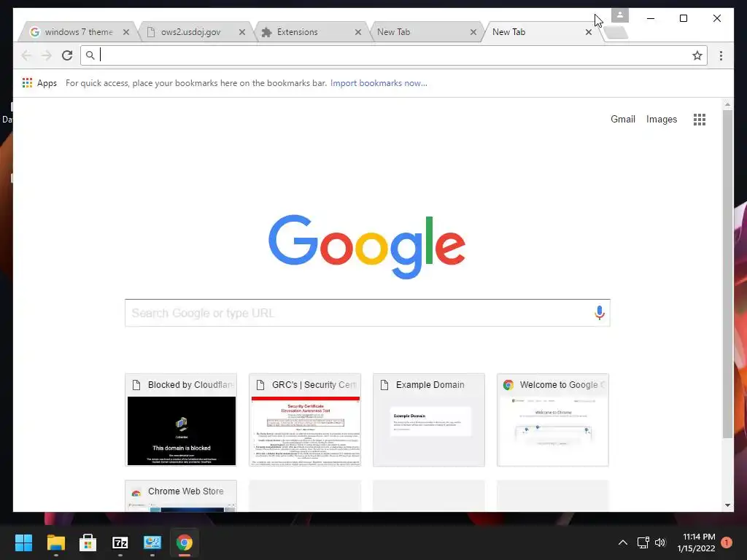The image size is (747, 560).
Task: Open the clock and date in taskbar
Action: (697, 542)
